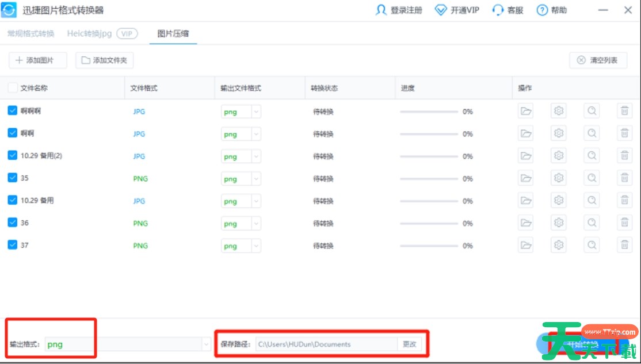Delete file 37 using trash icon
This screenshot has width=641, height=364.
[x=624, y=244]
